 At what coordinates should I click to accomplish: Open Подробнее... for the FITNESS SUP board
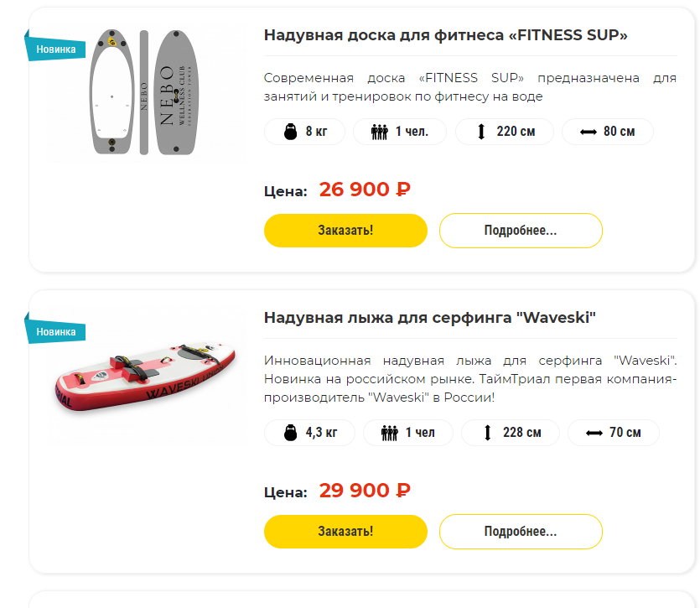(x=521, y=231)
